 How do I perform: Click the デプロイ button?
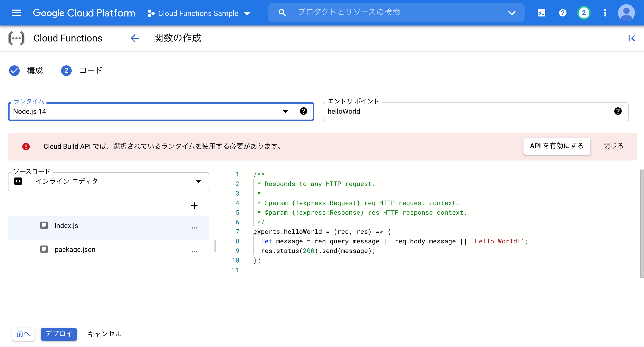coord(59,334)
